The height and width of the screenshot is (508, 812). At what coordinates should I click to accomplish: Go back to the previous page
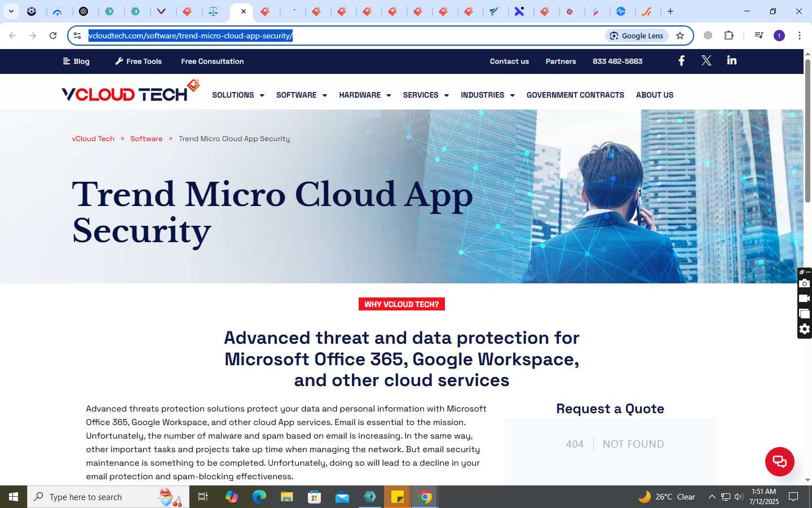coord(12,36)
